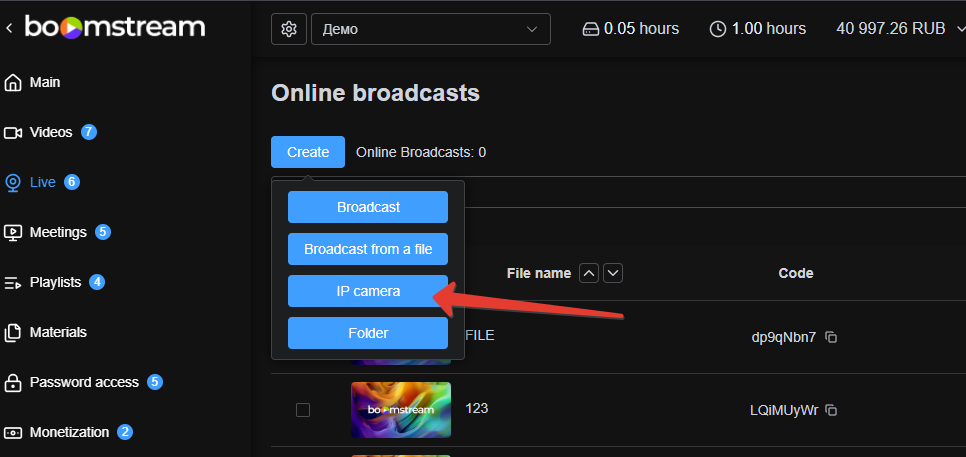Open balance 40 997.26 RUB menu
Screen dimensions: 966x457
click(x=899, y=28)
